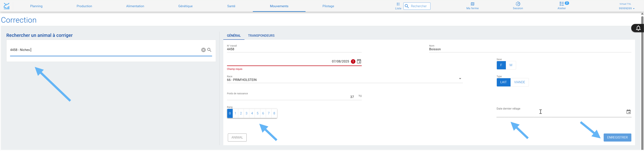The image size is (644, 151).
Task: Select rang 1
Action: [235, 113]
